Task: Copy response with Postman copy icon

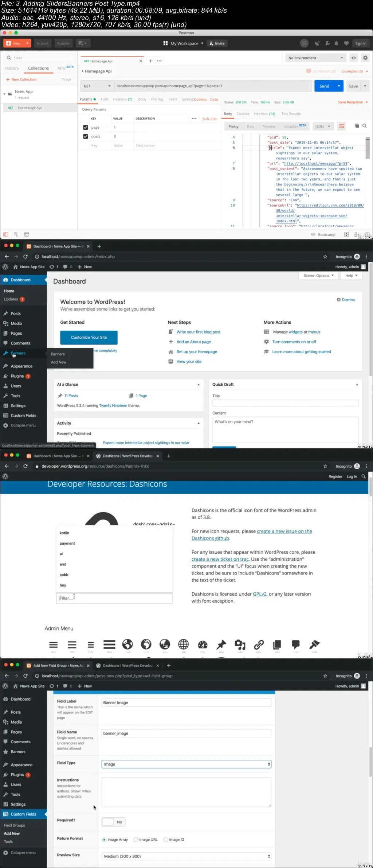Action: [357, 126]
